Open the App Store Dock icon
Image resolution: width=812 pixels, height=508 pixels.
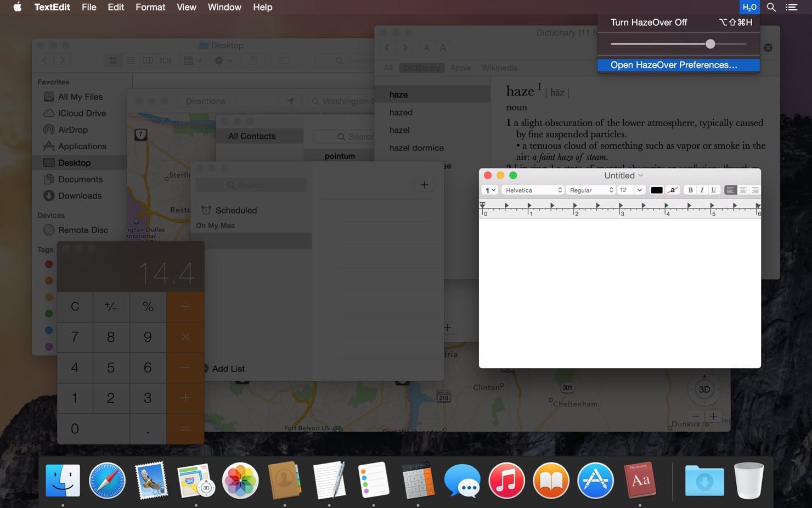coord(595,481)
